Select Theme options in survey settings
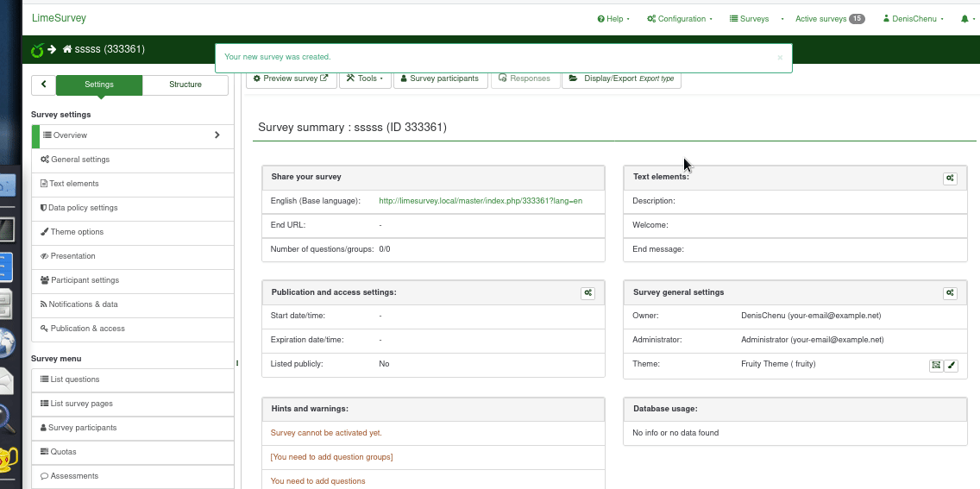The image size is (980, 489). (76, 232)
